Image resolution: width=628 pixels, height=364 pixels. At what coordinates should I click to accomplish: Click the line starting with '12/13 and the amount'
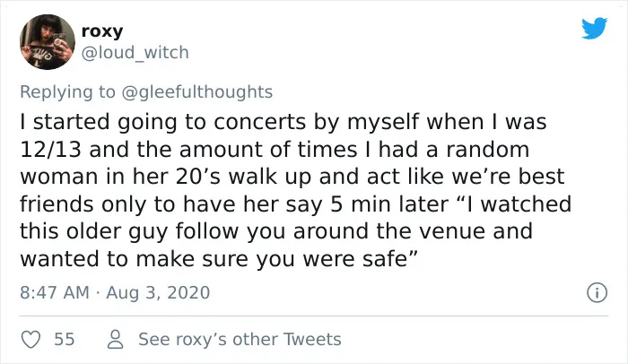tap(275, 150)
